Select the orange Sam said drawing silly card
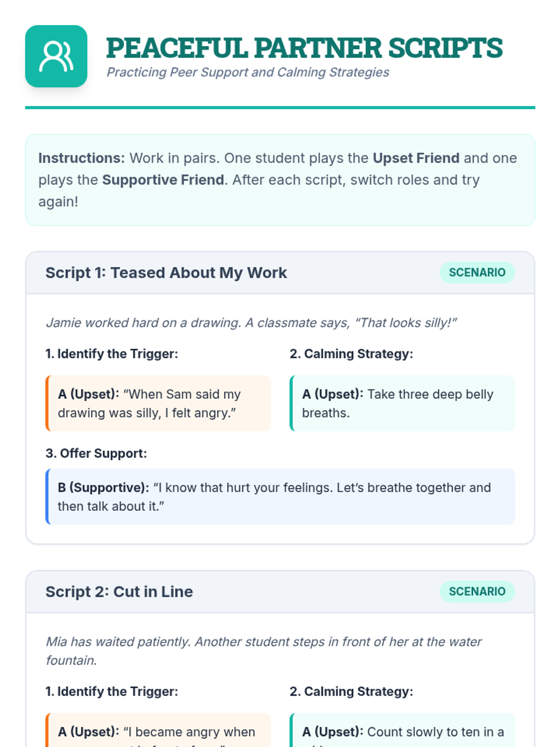The image size is (560, 747). point(158,403)
